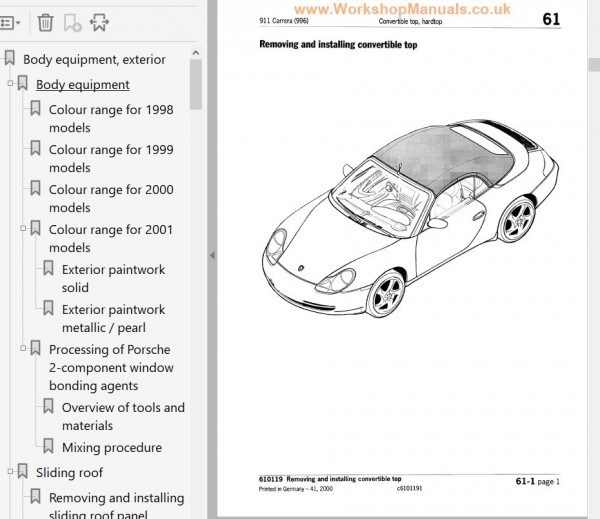Open 'Colour range for 2001 models' bookmark
This screenshot has width=600, height=519.
(x=111, y=238)
